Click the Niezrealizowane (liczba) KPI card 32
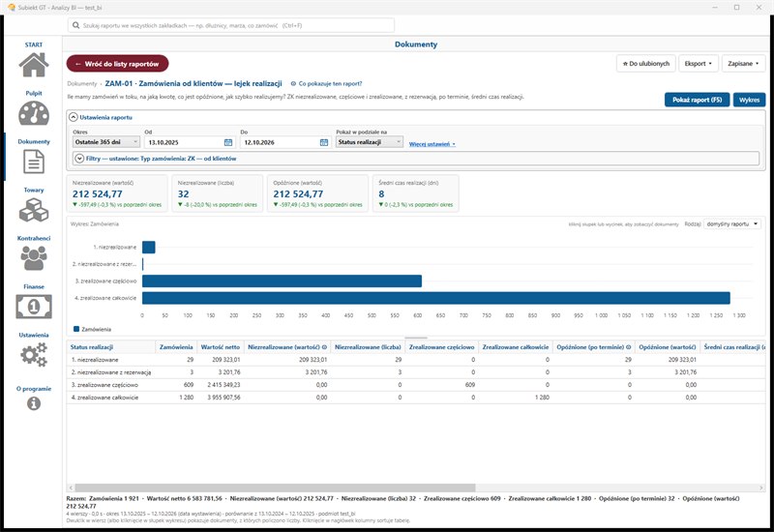Screen dimensions: 774x532 tap(217, 193)
